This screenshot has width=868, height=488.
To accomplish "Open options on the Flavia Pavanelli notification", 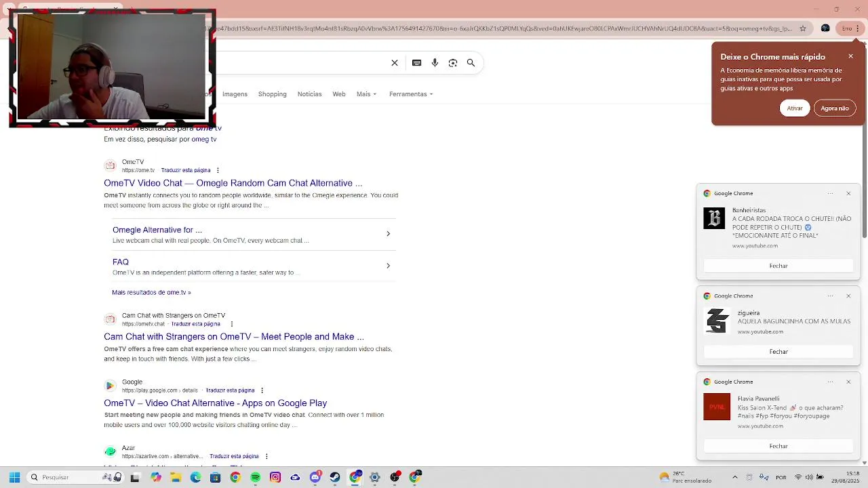I will pyautogui.click(x=831, y=382).
